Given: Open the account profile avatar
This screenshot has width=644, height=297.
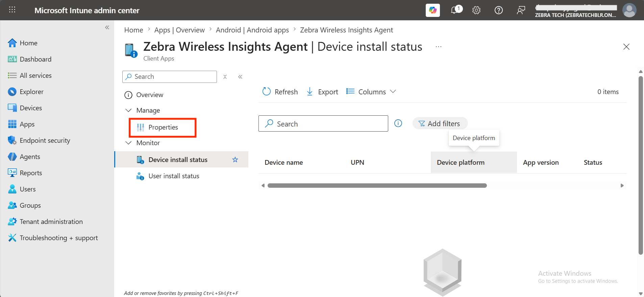Looking at the screenshot, I should 629,10.
